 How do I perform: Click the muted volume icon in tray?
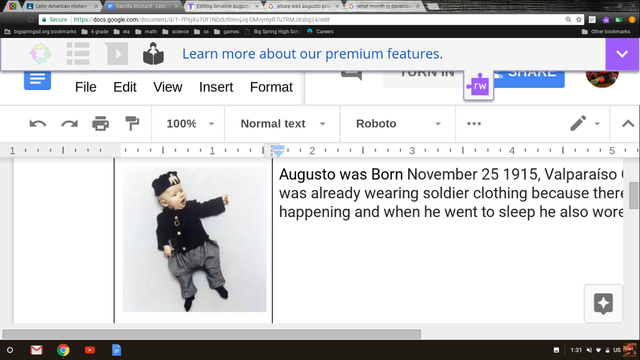(589, 350)
